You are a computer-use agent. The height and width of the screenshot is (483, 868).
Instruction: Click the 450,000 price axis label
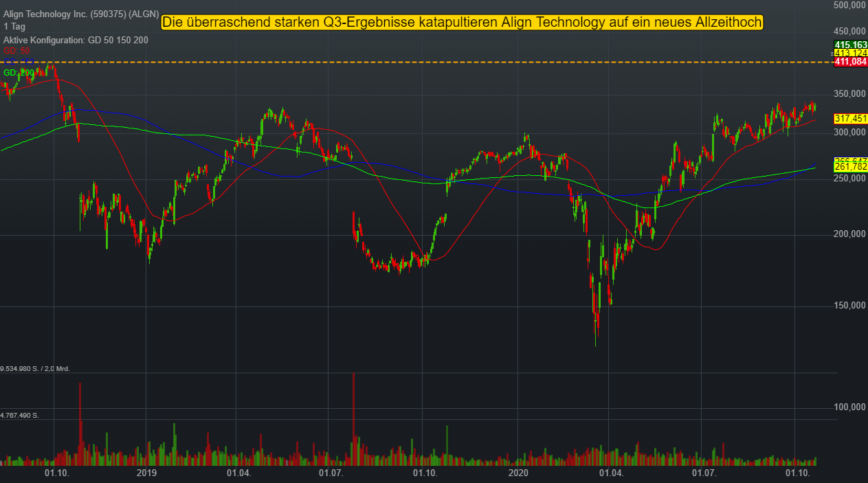pos(849,32)
